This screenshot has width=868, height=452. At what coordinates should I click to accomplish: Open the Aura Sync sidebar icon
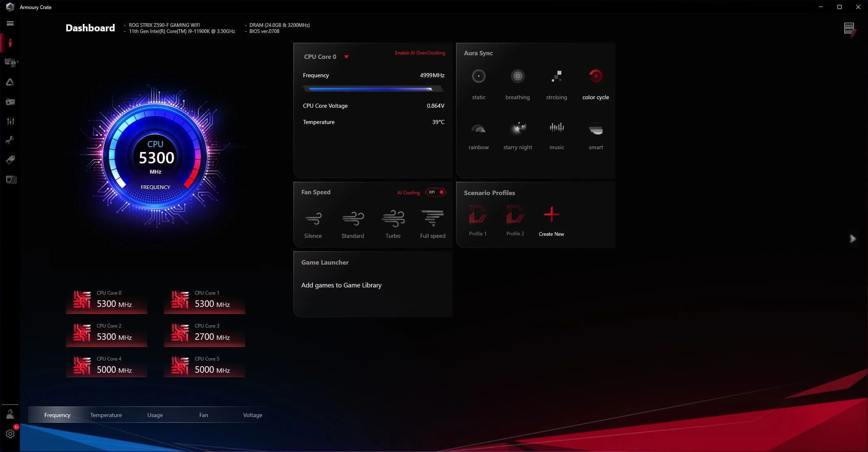[x=10, y=82]
